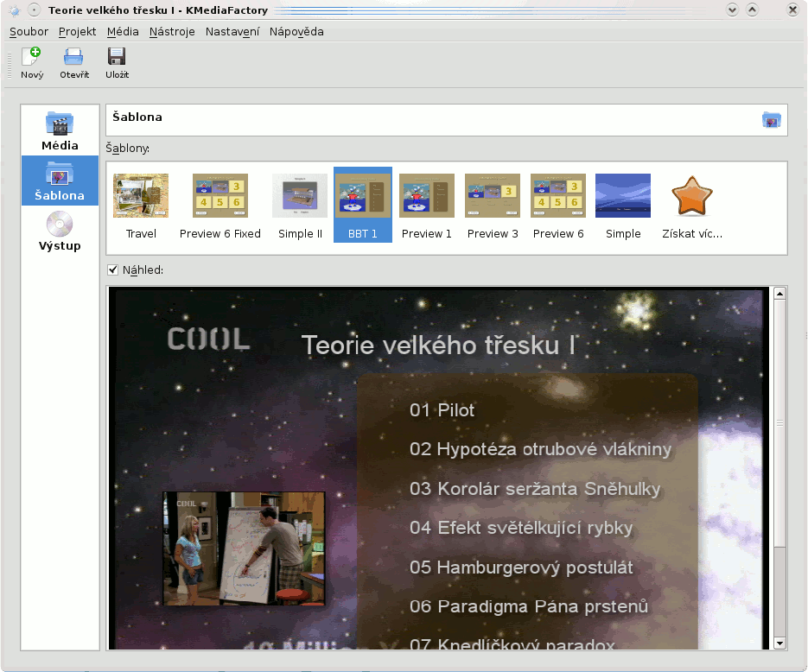Click the 'Teorie velkého třesku I' preview title

[438, 345]
